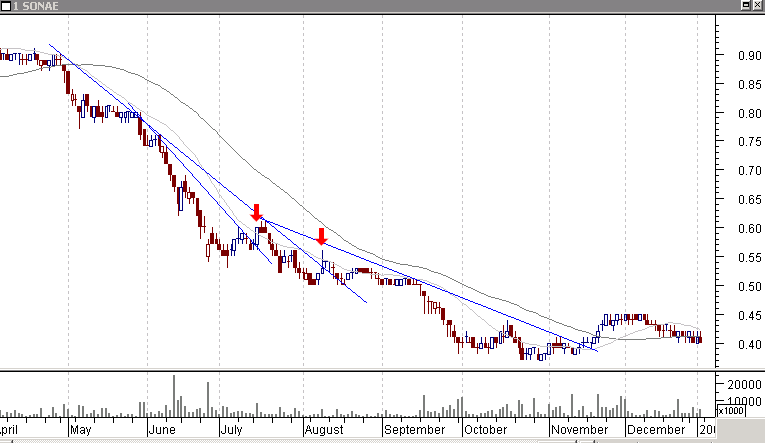Select the December label on the date axis

pos(656,430)
